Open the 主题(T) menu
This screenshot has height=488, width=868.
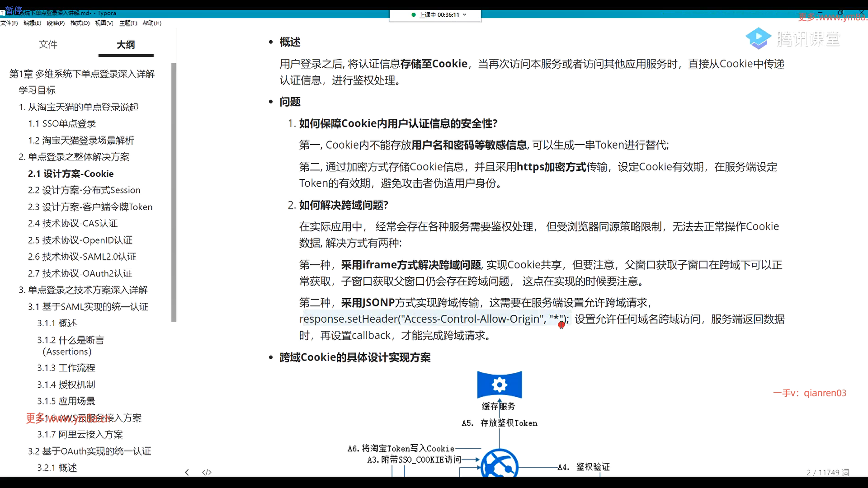tap(128, 23)
